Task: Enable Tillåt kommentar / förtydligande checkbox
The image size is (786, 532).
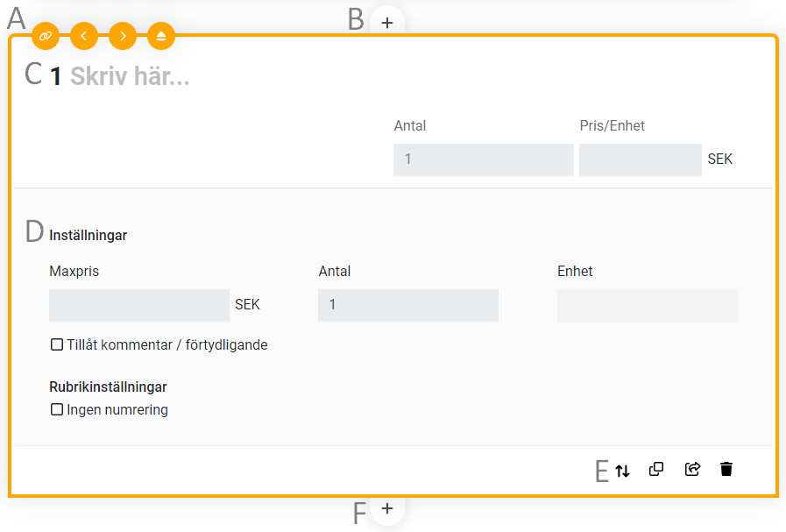Action: (57, 345)
